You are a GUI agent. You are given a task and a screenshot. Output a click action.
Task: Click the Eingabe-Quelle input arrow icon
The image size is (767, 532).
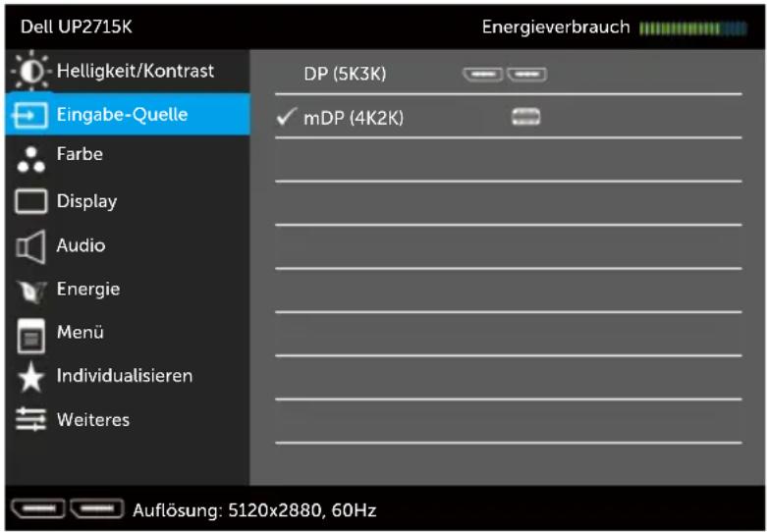coord(30,115)
